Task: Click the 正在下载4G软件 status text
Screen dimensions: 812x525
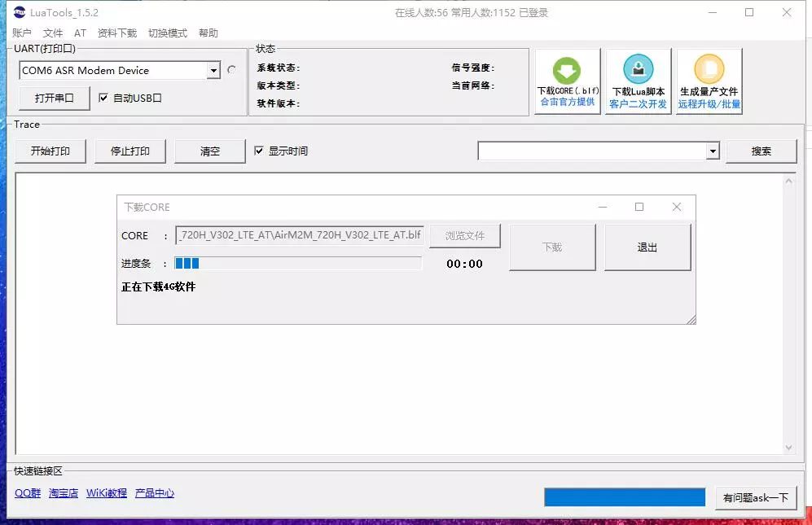Action: 159,287
